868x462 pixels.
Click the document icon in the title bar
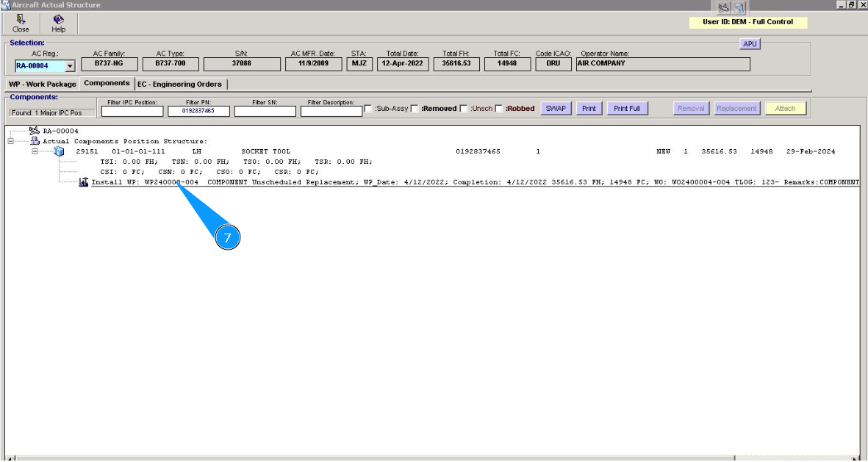coord(739,8)
